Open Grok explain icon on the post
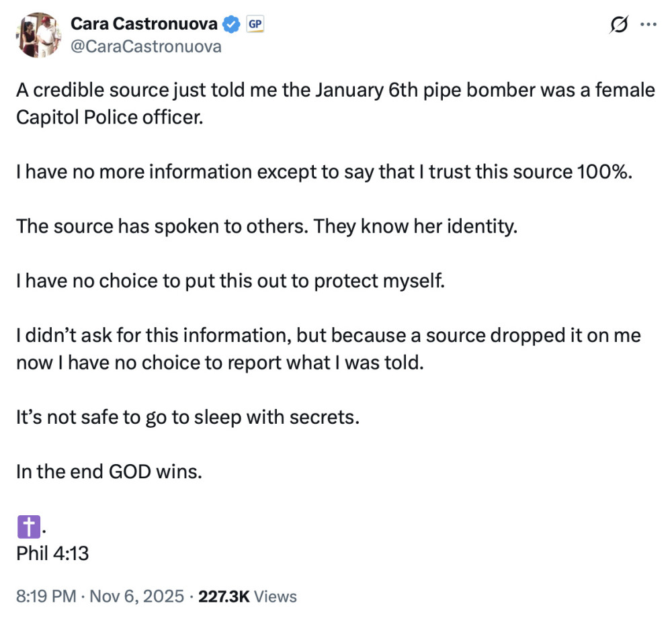 point(617,25)
